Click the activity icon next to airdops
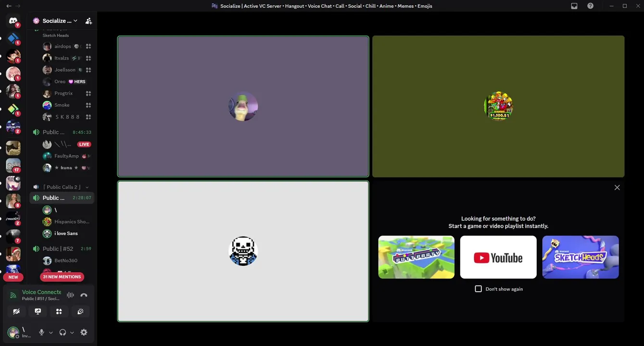The image size is (644, 346). click(x=88, y=47)
